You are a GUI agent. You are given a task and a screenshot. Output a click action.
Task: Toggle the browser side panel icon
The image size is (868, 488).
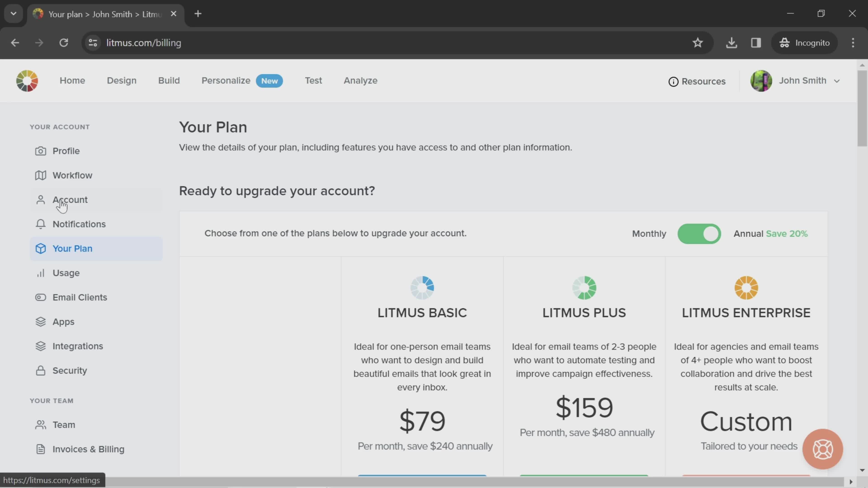756,43
